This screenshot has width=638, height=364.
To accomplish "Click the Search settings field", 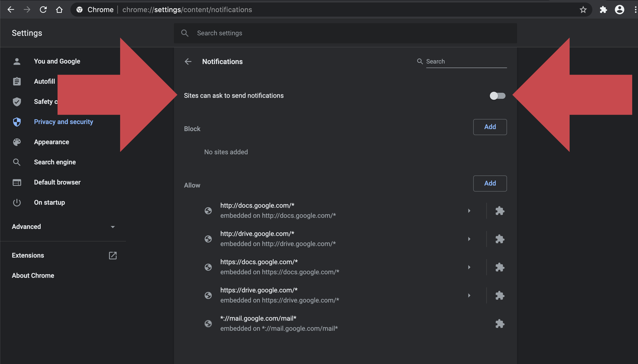I will [x=345, y=33].
